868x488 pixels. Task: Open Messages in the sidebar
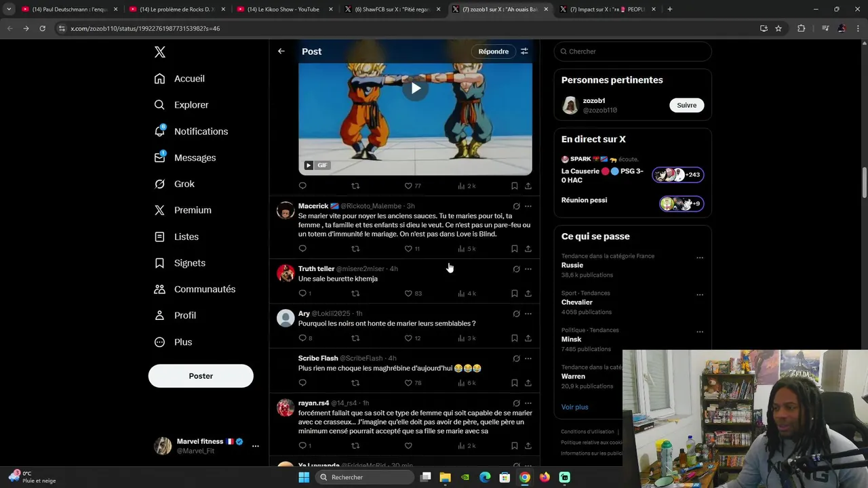pyautogui.click(x=185, y=158)
